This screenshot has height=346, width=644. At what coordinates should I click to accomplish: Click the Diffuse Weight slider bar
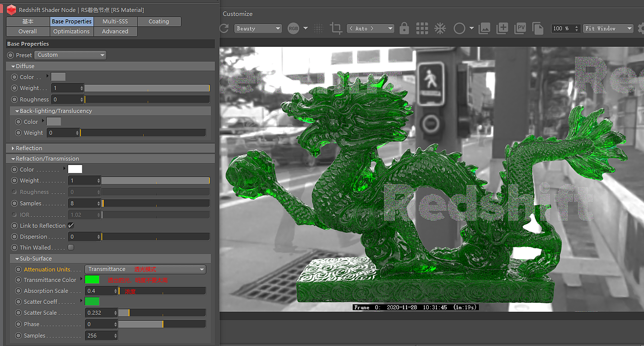click(x=147, y=88)
